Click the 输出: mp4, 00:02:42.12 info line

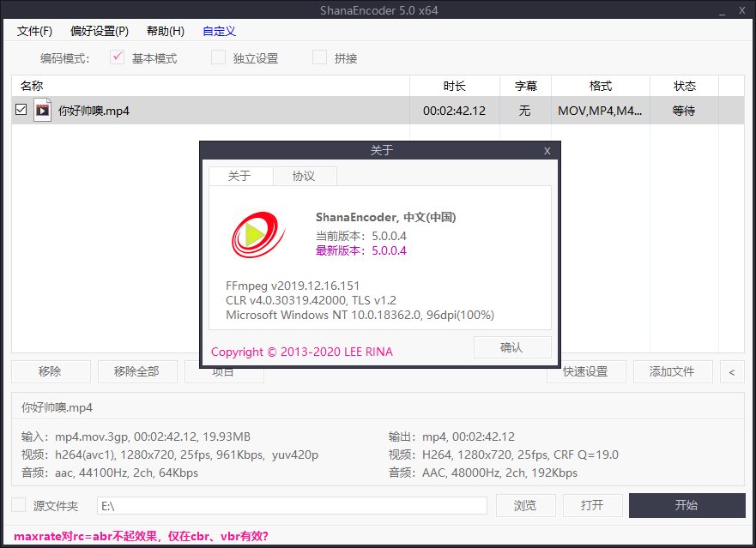pyautogui.click(x=451, y=437)
